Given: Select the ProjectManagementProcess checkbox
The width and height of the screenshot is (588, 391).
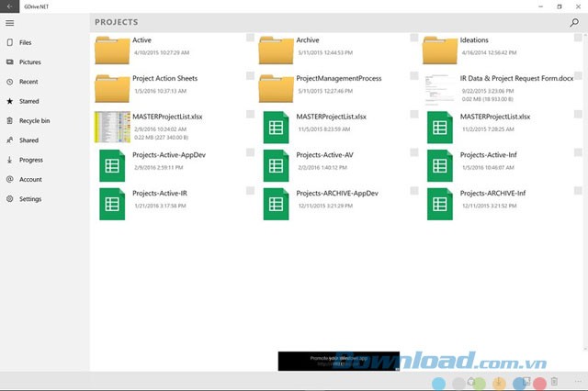Looking at the screenshot, I should pyautogui.click(x=414, y=75).
